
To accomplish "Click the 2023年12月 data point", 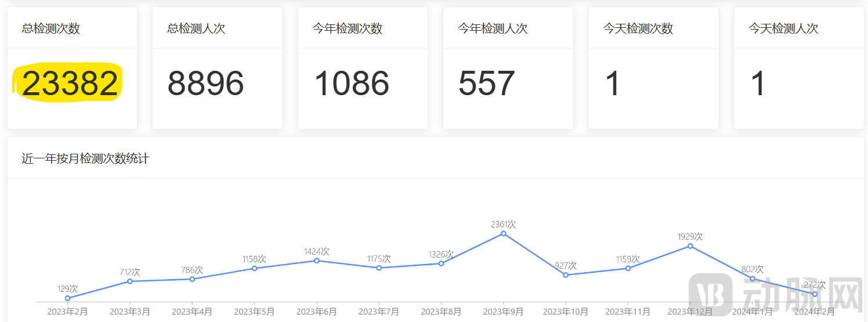I will coord(690,246).
